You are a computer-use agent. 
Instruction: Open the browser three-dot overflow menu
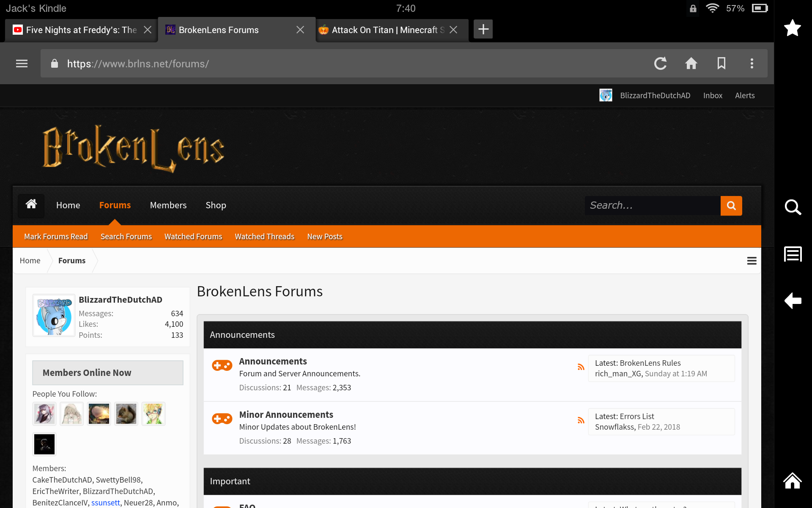click(x=752, y=63)
